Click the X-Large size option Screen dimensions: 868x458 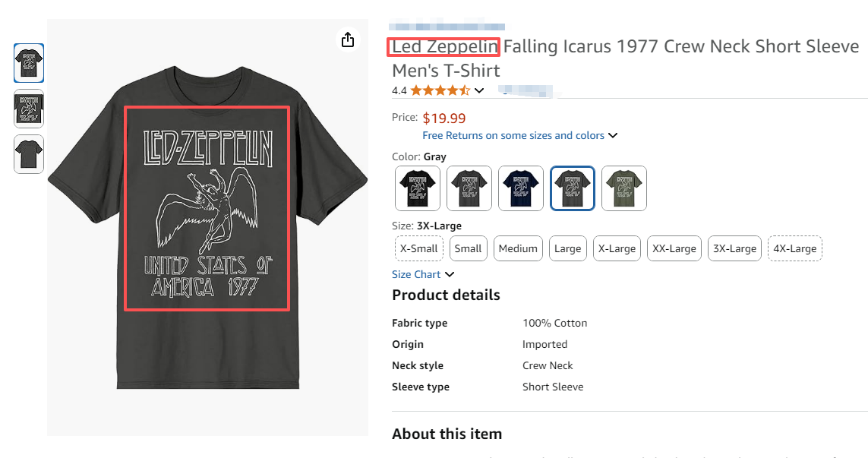pyautogui.click(x=617, y=248)
